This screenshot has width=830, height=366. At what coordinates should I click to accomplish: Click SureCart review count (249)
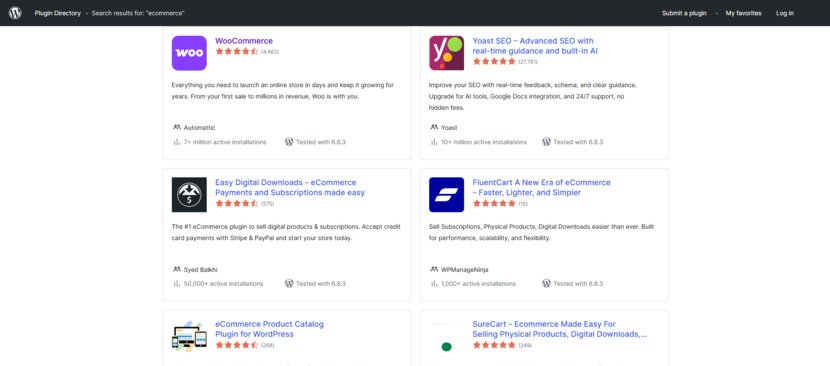pos(525,345)
